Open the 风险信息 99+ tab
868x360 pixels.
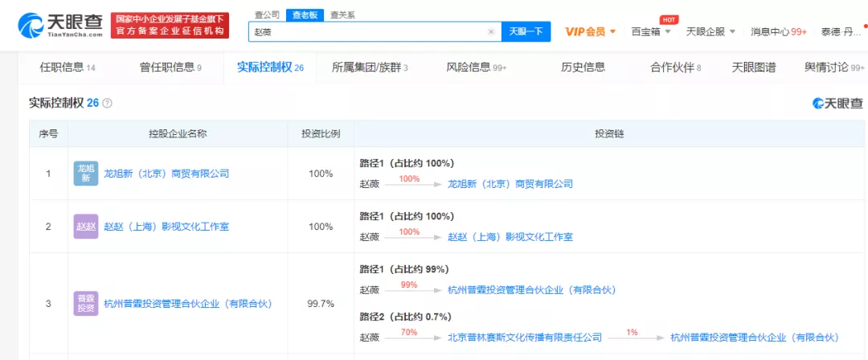click(476, 67)
